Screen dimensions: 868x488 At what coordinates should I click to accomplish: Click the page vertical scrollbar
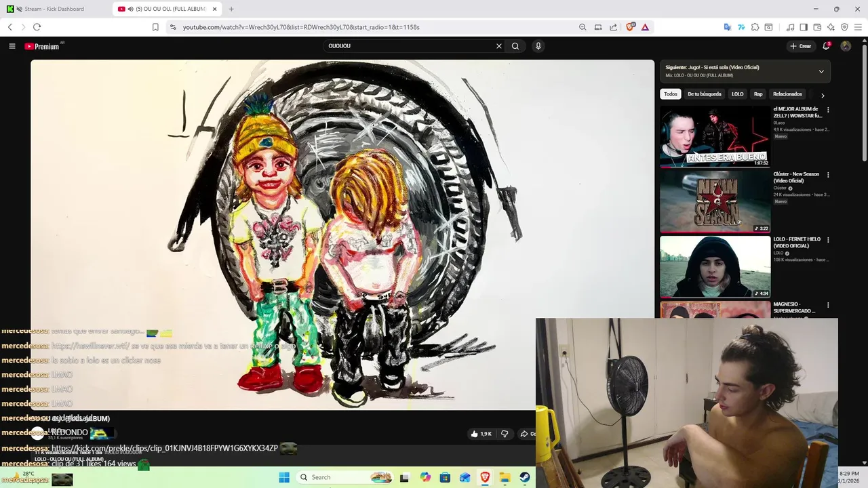864,102
